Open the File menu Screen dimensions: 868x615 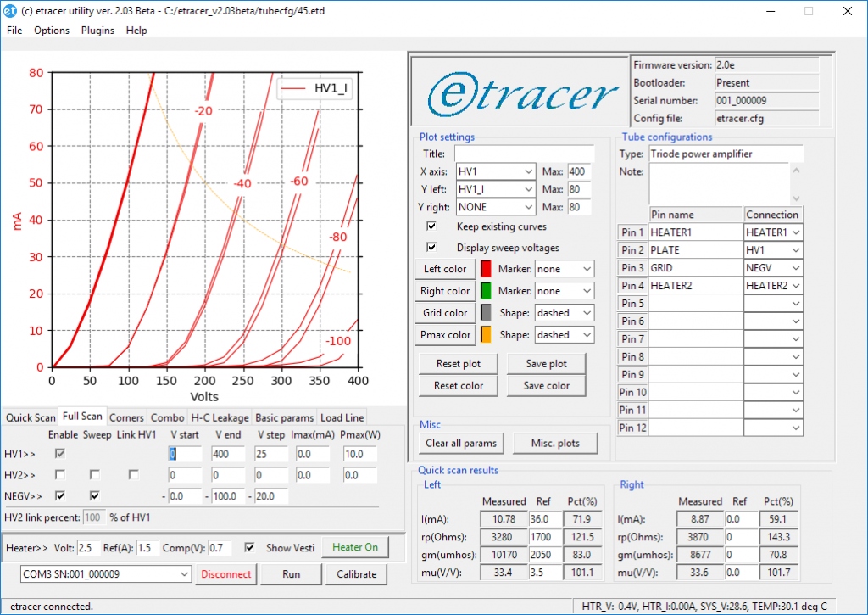point(14,31)
